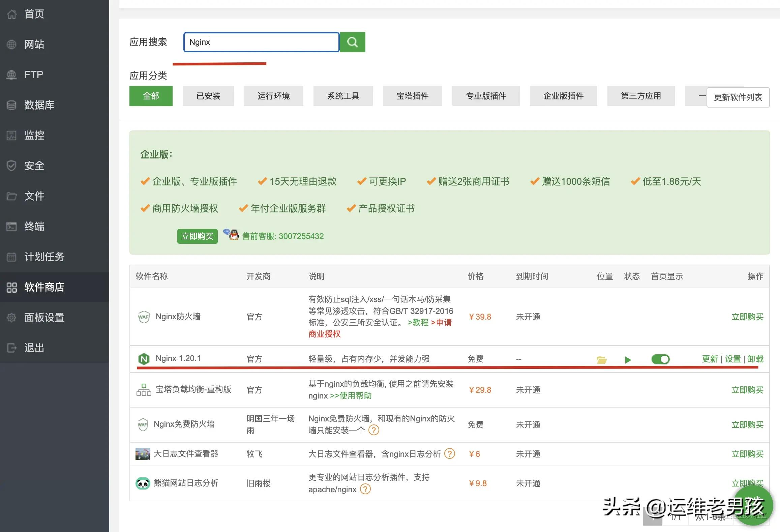Viewport: 780px width, 532px height.
Task: Select the 运行环境 category tab
Action: click(x=273, y=96)
